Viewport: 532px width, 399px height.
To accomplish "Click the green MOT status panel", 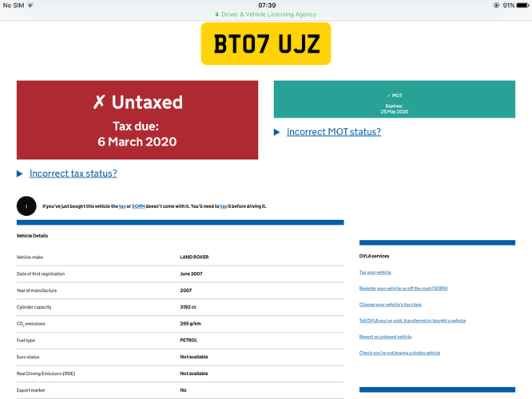I will [395, 99].
